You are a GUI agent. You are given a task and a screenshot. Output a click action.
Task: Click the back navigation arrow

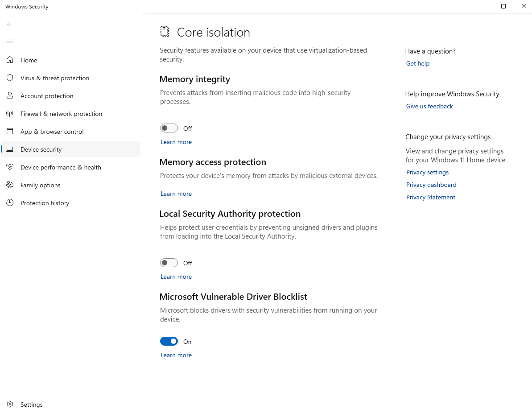[10, 24]
